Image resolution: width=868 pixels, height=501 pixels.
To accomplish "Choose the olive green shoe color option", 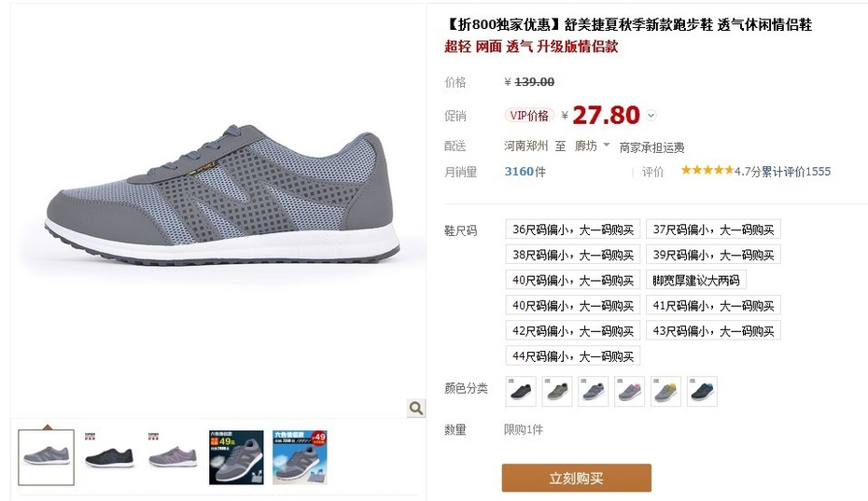I will click(x=557, y=392).
